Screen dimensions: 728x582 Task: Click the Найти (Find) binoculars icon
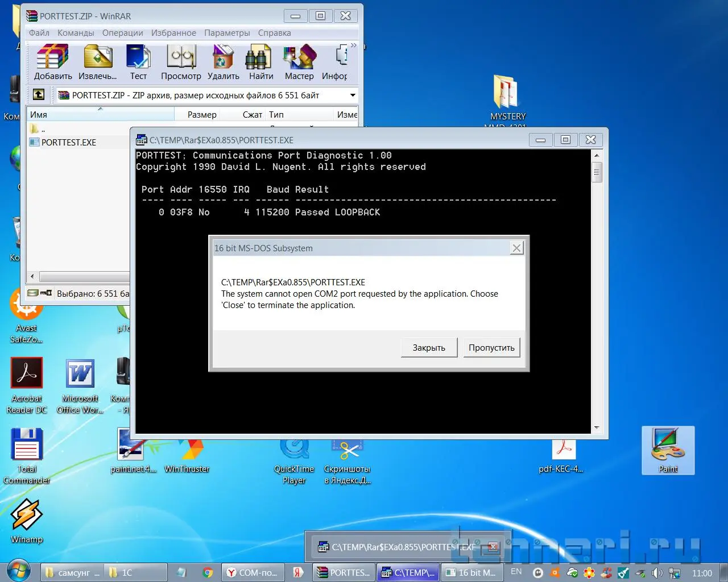pyautogui.click(x=260, y=63)
